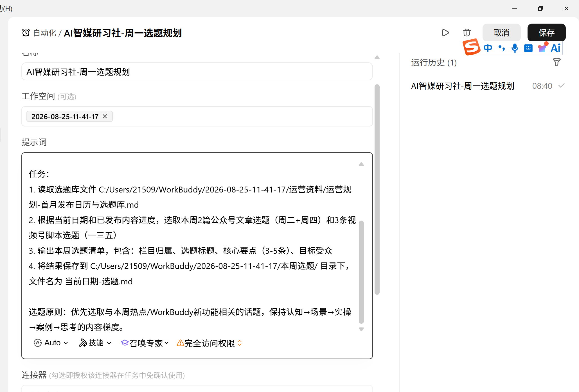Click the form panel scrollbar thumb
This screenshot has height=392, width=579.
pos(377,189)
